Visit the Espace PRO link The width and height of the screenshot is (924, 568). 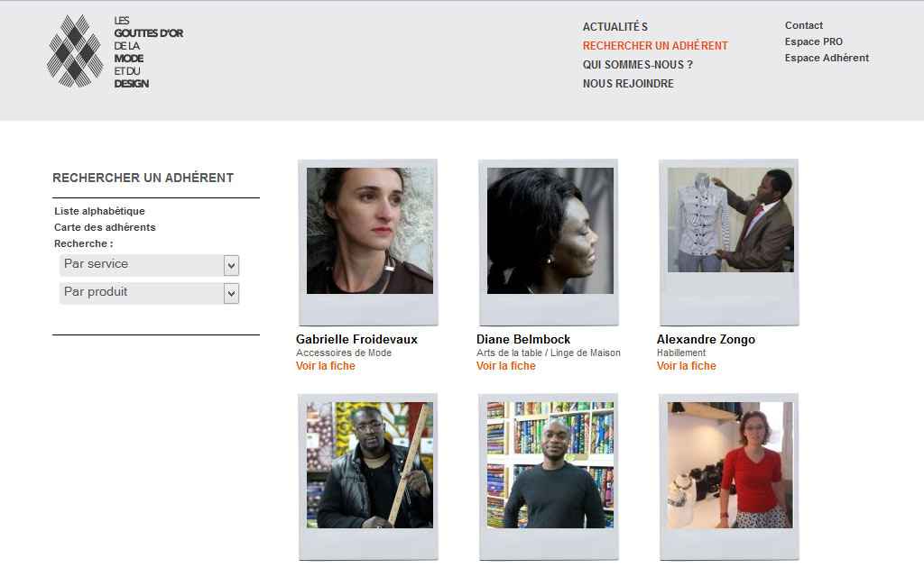pos(813,41)
